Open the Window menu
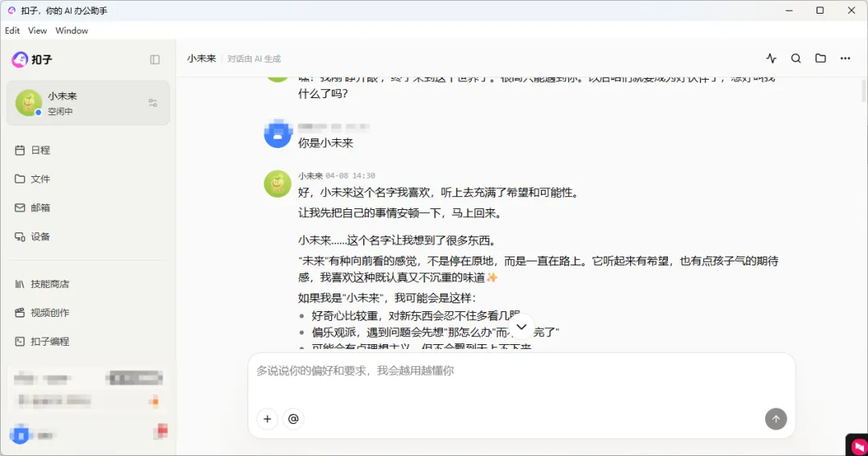Image resolution: width=868 pixels, height=456 pixels. pyautogui.click(x=72, y=31)
